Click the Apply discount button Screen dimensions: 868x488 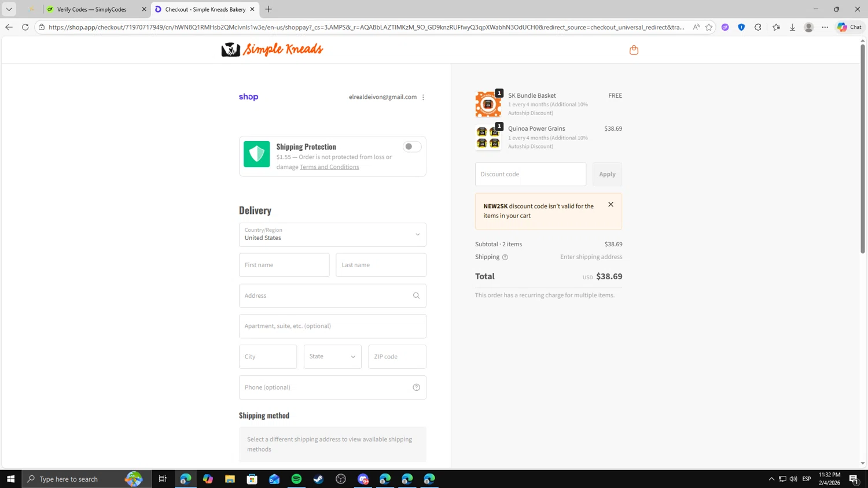[x=607, y=174]
